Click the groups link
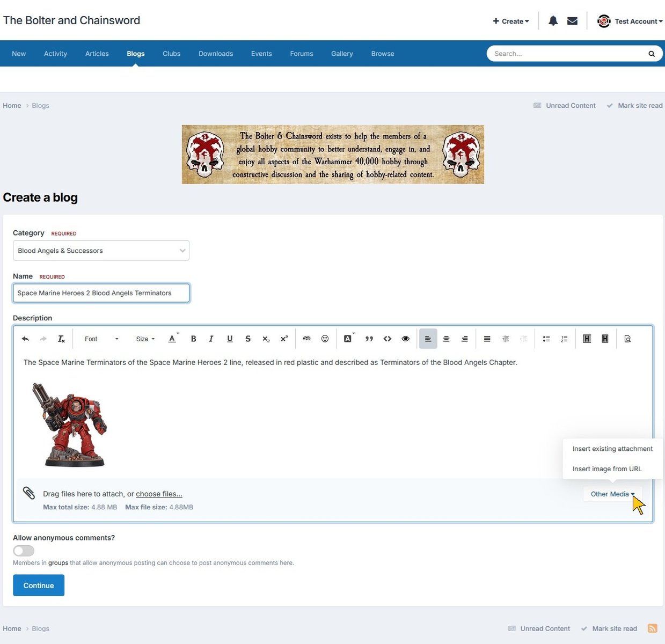The image size is (665, 644). [x=59, y=563]
